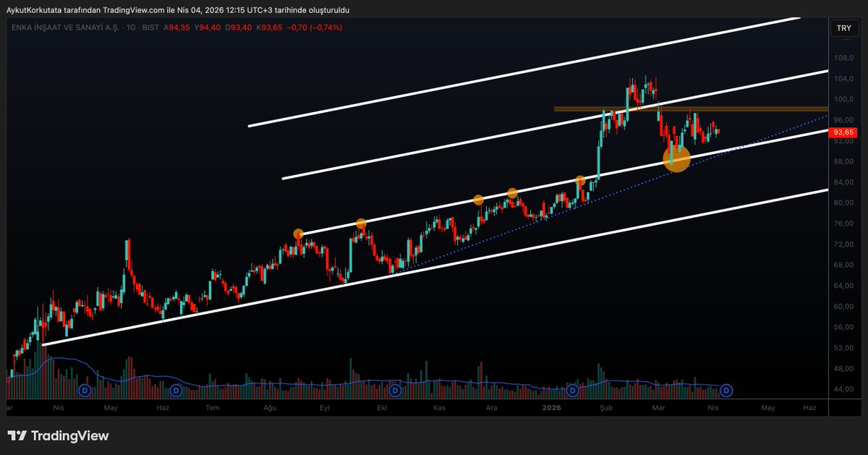Click the TradingView logo

[59, 435]
